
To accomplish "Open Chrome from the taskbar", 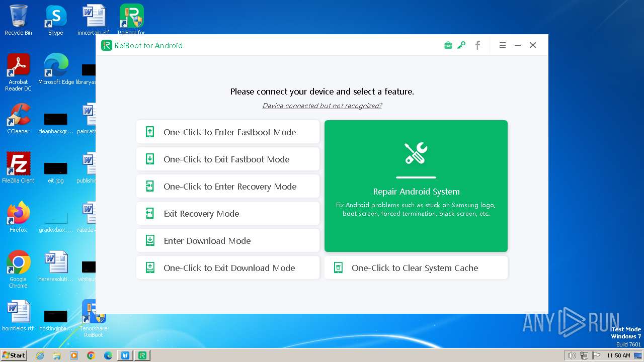I will point(91,355).
